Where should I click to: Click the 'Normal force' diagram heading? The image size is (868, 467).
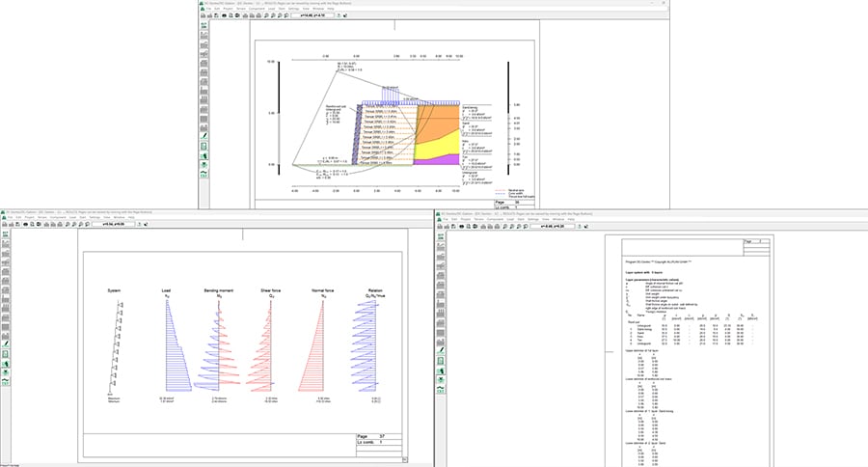point(323,290)
